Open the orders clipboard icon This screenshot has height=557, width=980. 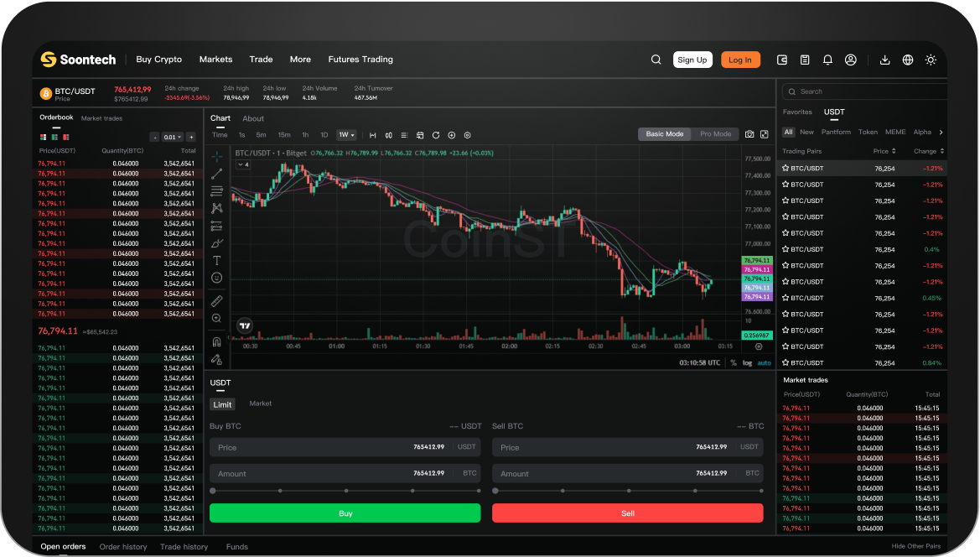(x=805, y=60)
